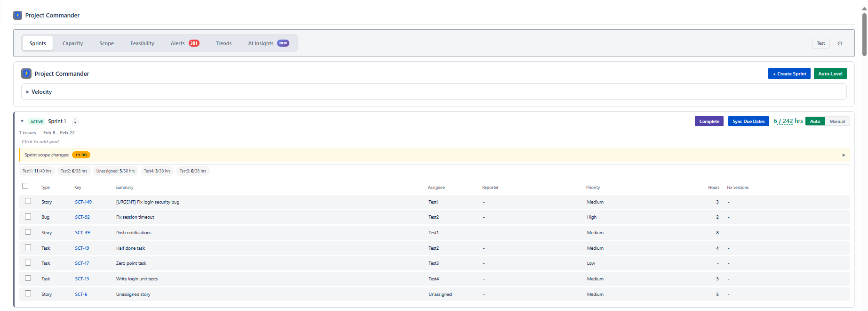
Task: Open issue link SCT-19
Action: (82, 248)
